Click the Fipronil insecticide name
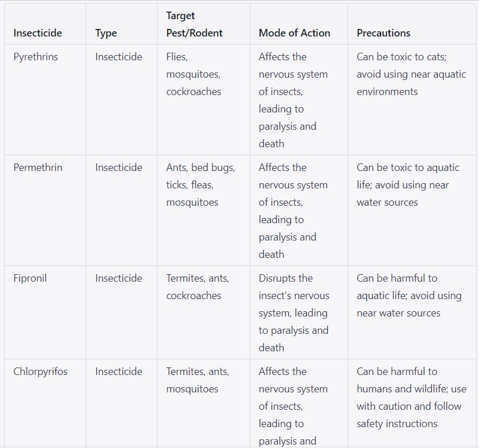The width and height of the screenshot is (479, 448). (30, 278)
